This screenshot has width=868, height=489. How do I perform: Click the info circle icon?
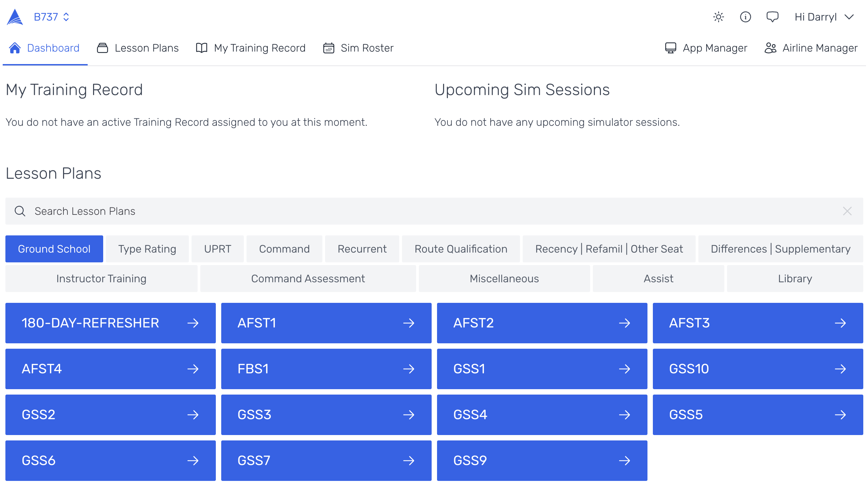tap(745, 17)
